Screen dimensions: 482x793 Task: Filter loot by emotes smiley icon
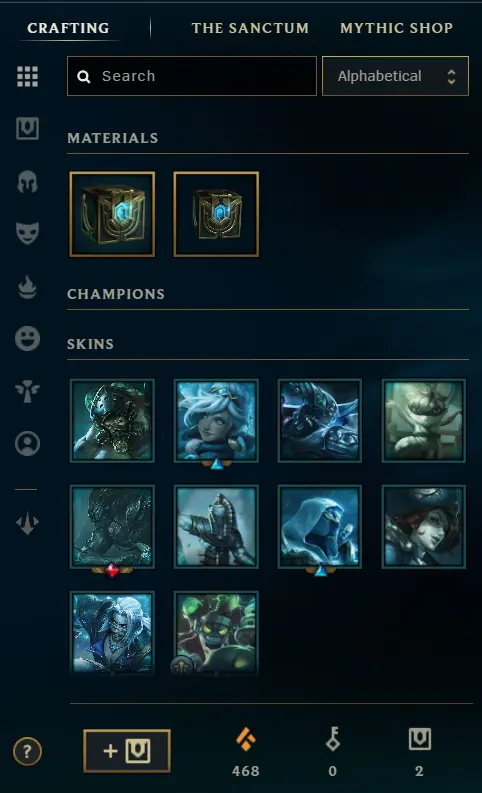click(27, 338)
